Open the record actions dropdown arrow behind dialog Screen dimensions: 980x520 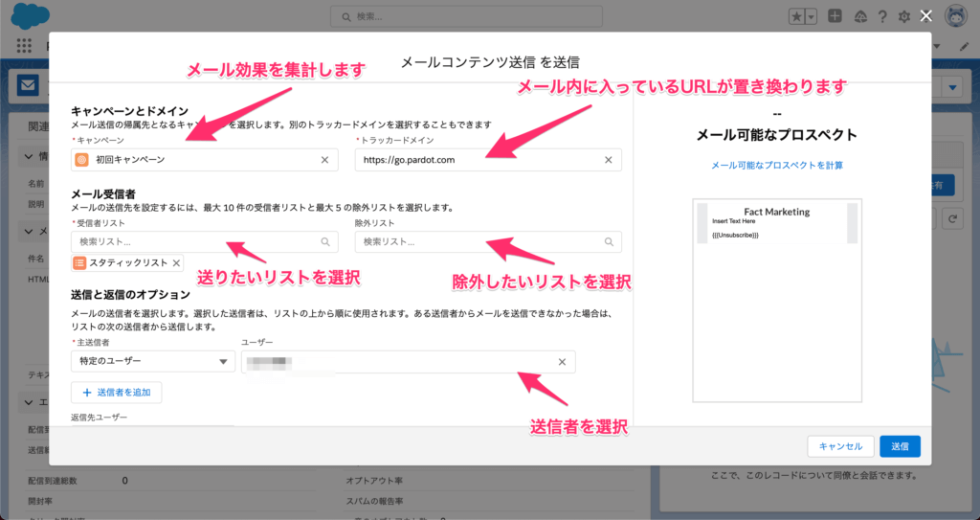(952, 87)
